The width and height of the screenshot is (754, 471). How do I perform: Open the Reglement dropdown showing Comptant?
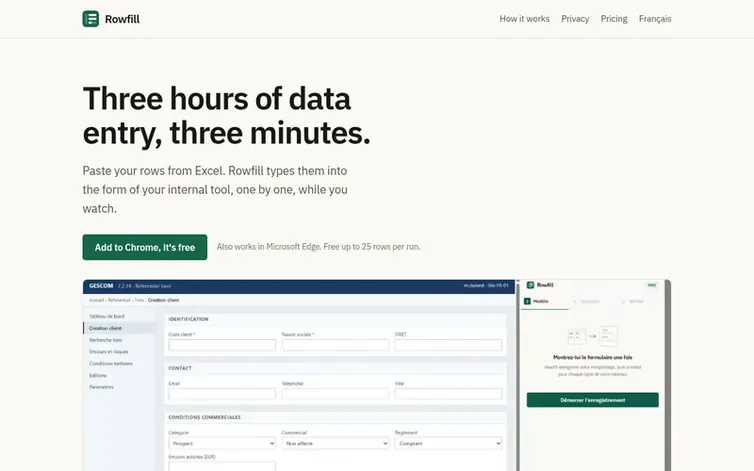tap(448, 444)
